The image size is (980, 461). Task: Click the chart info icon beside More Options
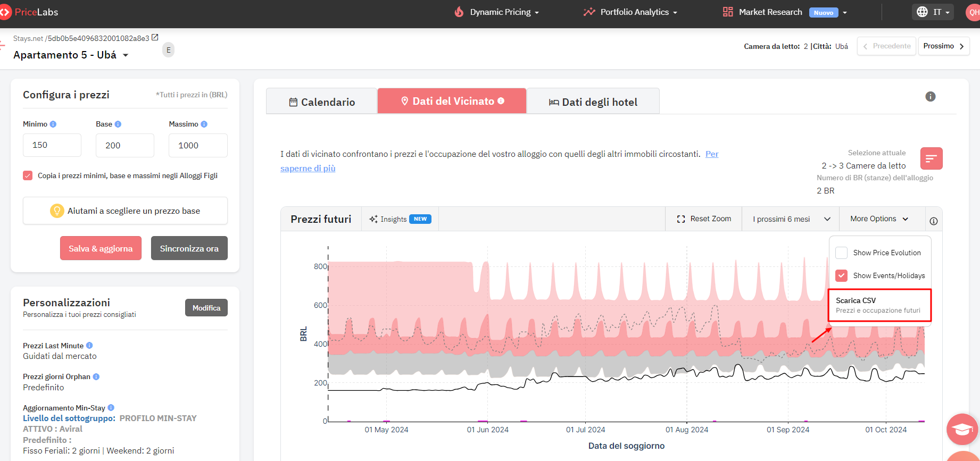tap(934, 221)
